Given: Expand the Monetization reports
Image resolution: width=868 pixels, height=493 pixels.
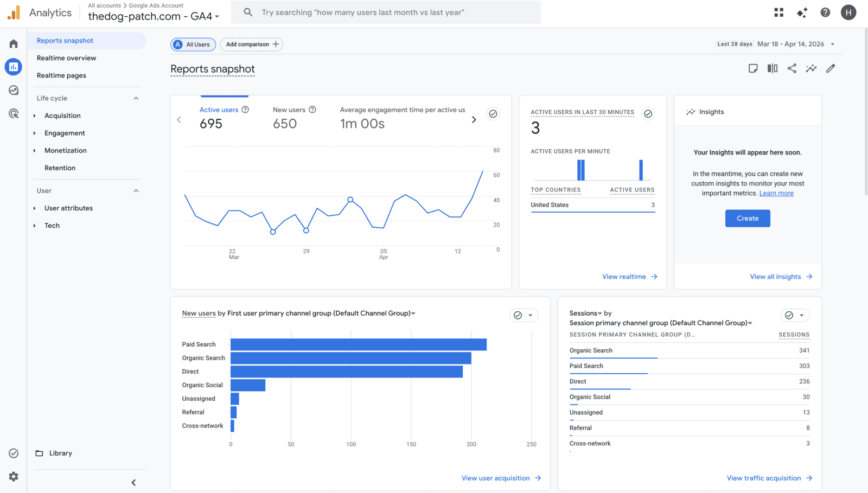Looking at the screenshot, I should (x=35, y=150).
